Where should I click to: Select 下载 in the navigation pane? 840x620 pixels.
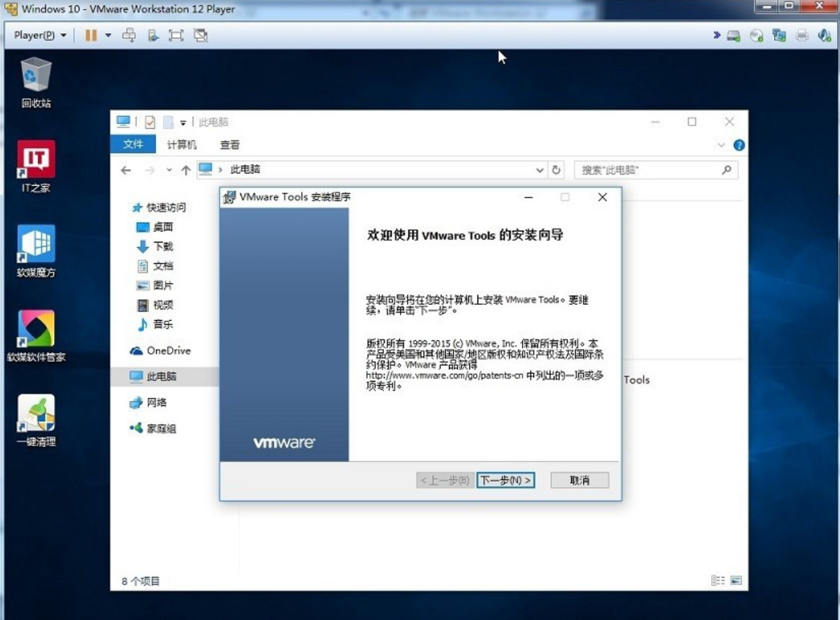[x=155, y=246]
